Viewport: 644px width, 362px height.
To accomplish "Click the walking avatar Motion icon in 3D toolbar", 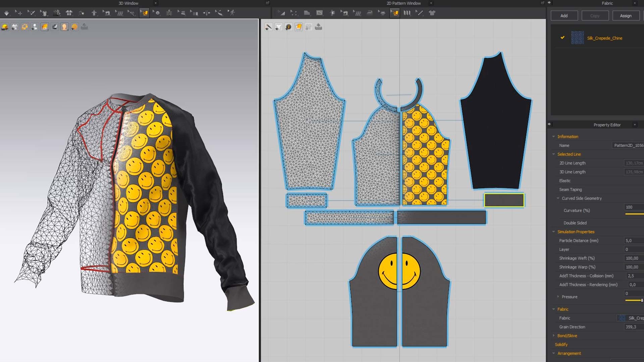I will click(x=232, y=13).
